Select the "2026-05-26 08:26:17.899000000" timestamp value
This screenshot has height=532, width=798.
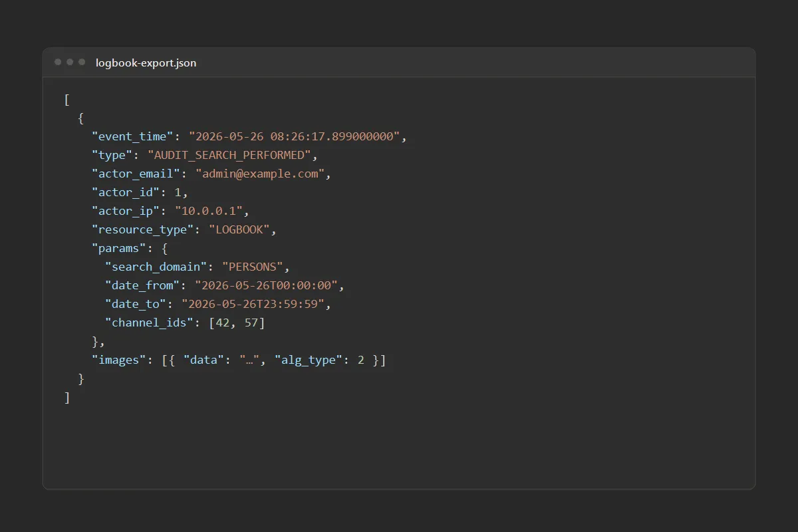click(295, 136)
